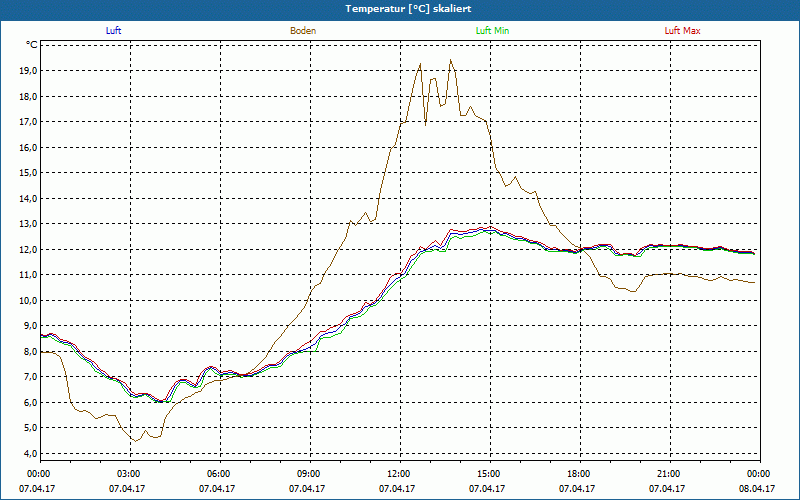Click the '6,0' y-axis value
The width and height of the screenshot is (800, 500).
30,402
